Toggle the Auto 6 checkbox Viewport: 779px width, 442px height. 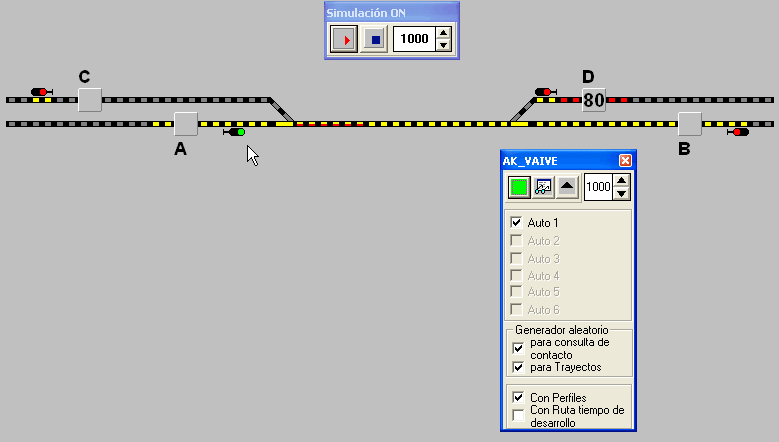point(516,310)
